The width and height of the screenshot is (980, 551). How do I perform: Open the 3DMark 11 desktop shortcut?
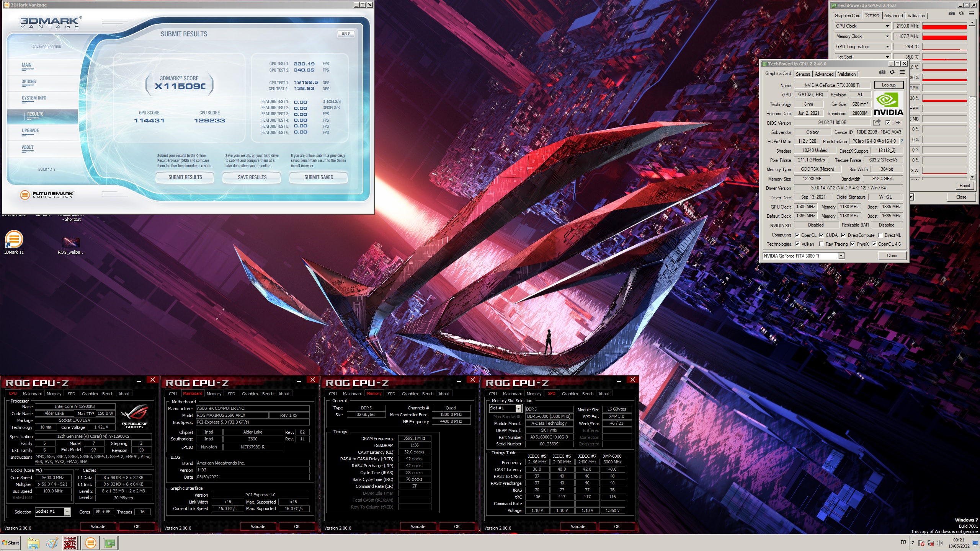click(14, 243)
